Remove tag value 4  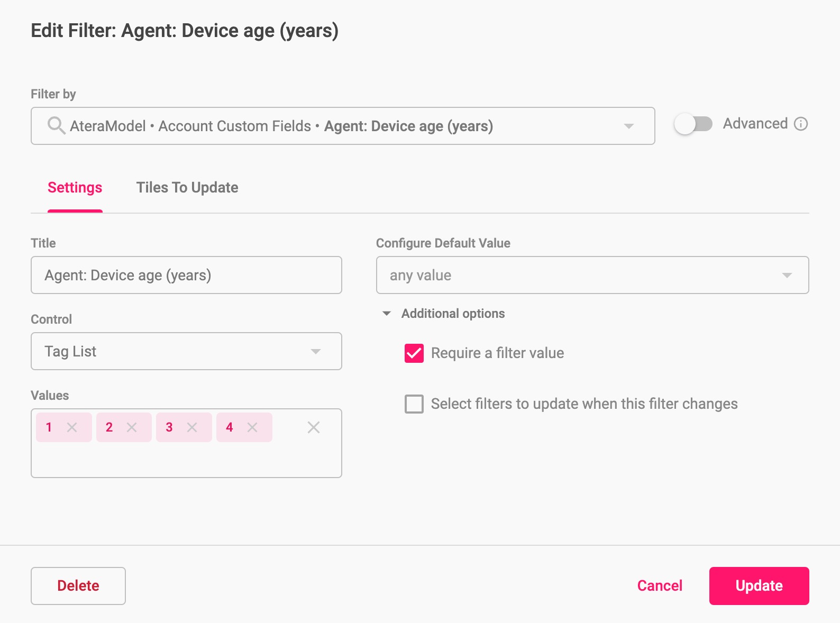(252, 427)
